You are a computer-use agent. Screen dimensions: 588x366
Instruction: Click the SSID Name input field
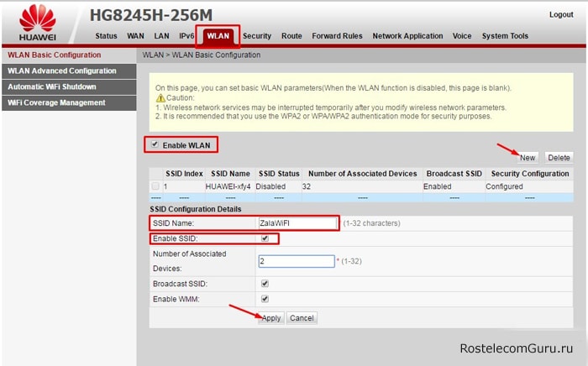(x=297, y=223)
